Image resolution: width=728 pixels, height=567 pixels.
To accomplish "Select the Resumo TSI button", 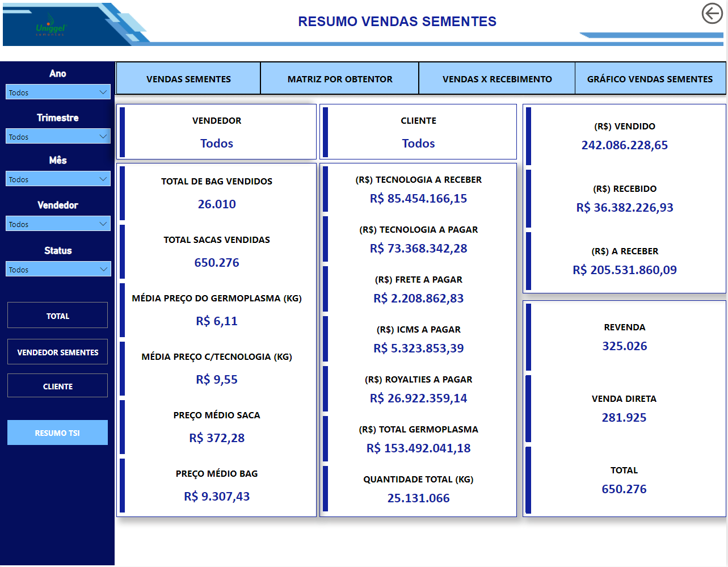I will [x=57, y=432].
